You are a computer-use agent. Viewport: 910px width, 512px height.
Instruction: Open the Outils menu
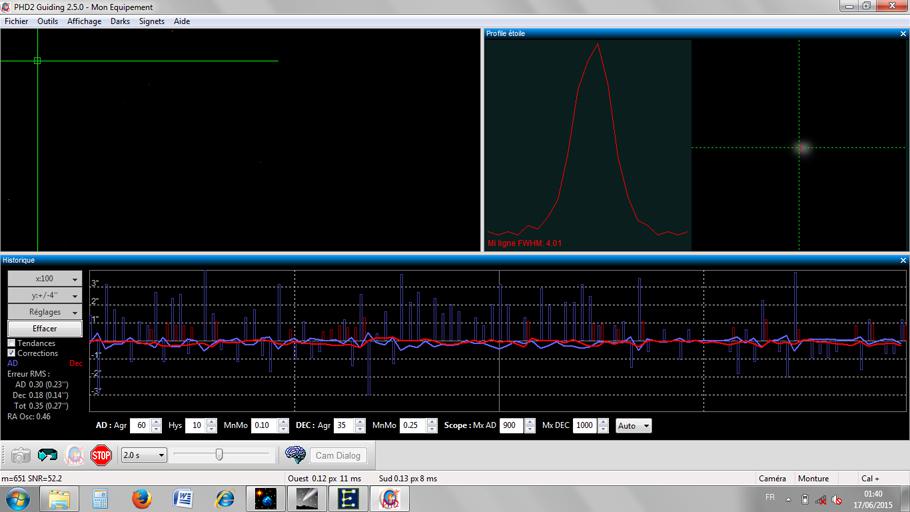point(48,21)
